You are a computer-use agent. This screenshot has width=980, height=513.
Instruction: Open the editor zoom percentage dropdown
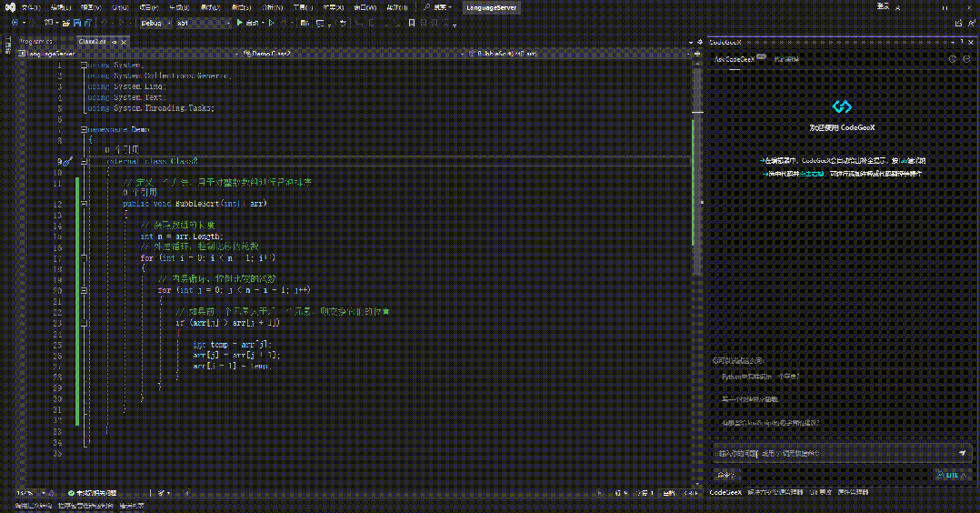click(x=31, y=493)
